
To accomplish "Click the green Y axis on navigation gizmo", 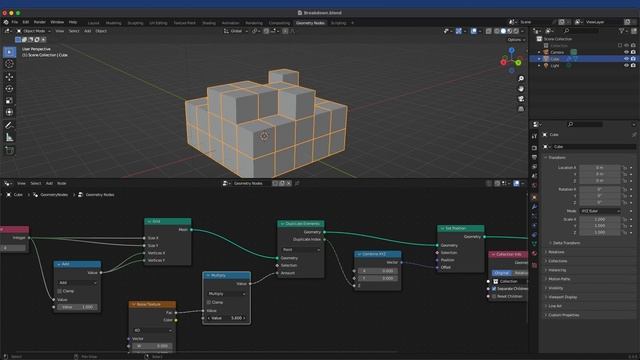I will point(518,62).
